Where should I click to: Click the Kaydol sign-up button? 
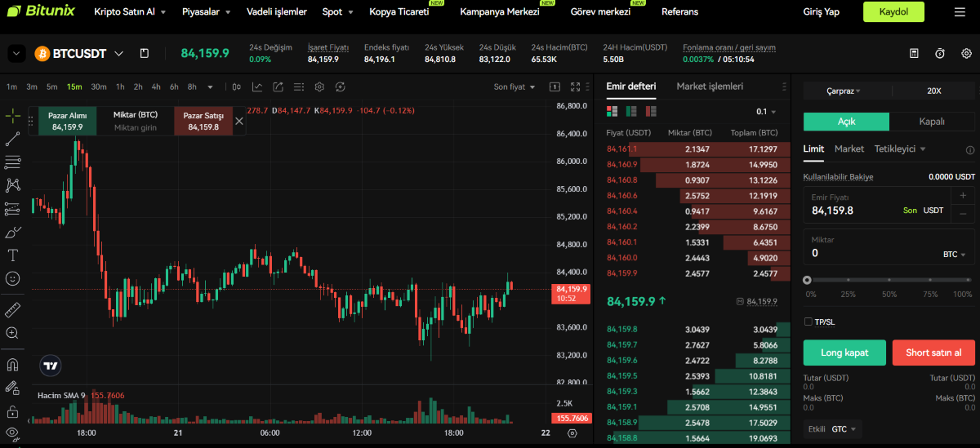[x=893, y=12]
